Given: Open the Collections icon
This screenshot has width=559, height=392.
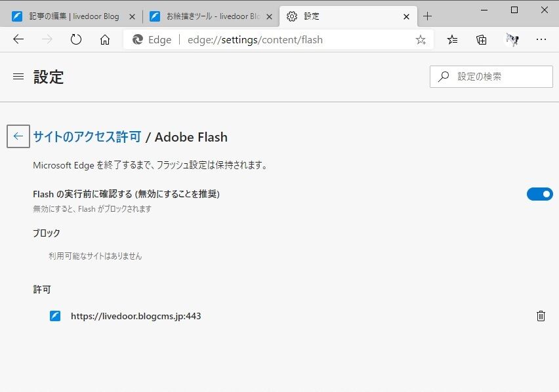Looking at the screenshot, I should tap(482, 39).
